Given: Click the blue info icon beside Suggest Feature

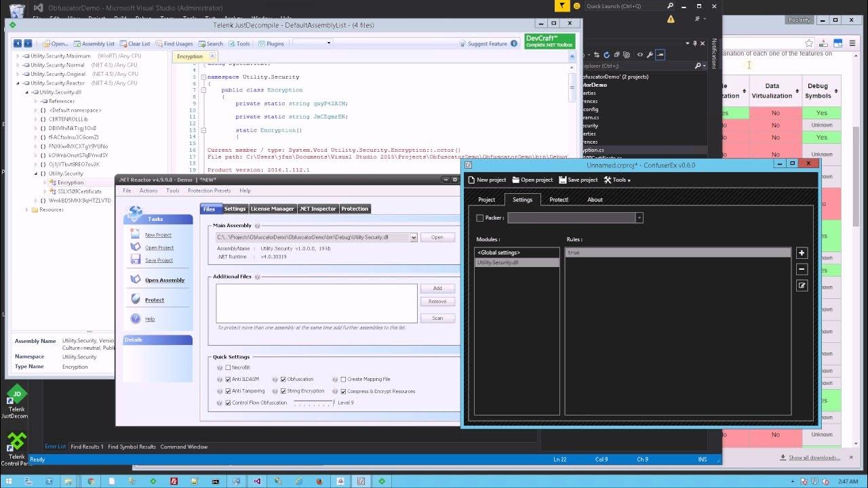Looking at the screenshot, I should coord(514,43).
